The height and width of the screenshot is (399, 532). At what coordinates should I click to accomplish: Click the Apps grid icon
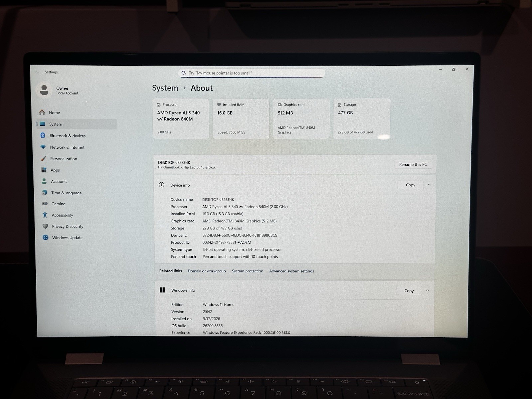click(44, 170)
